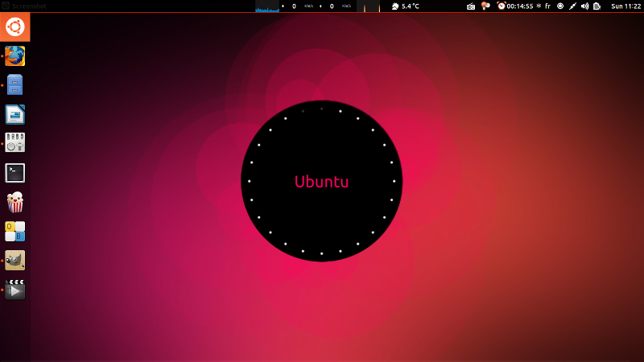Click the Screenshot window title
This screenshot has height=362, width=644.
[29, 6]
